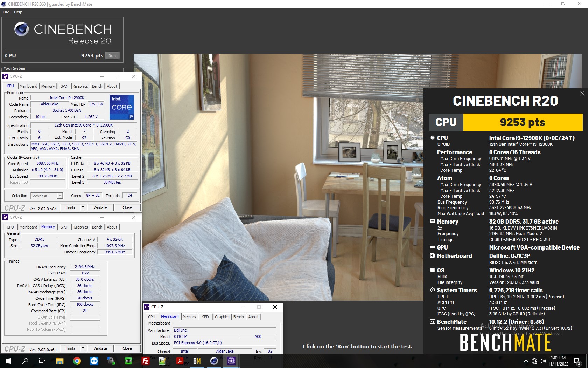Select Memory tab in top CPU-Z window
This screenshot has height=368, width=588.
[48, 86]
